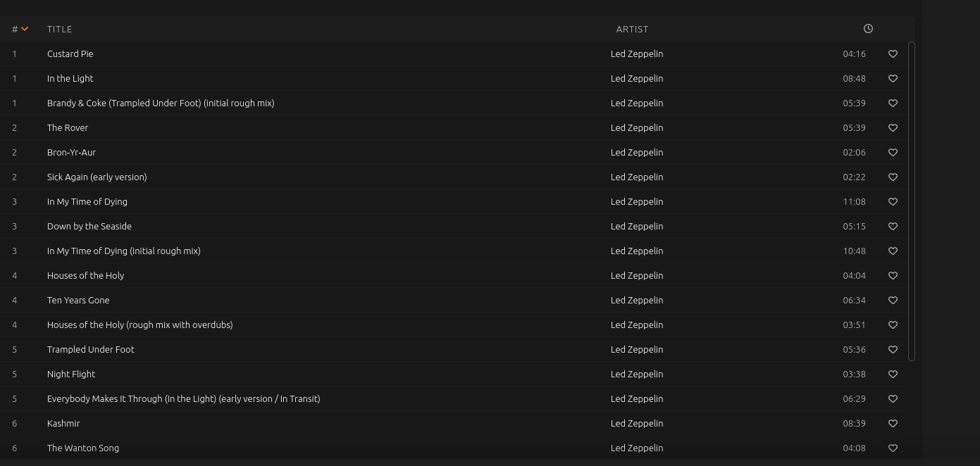Toggle the heart on Bron-Yr-Aur
This screenshot has width=980, height=466.
click(x=893, y=152)
